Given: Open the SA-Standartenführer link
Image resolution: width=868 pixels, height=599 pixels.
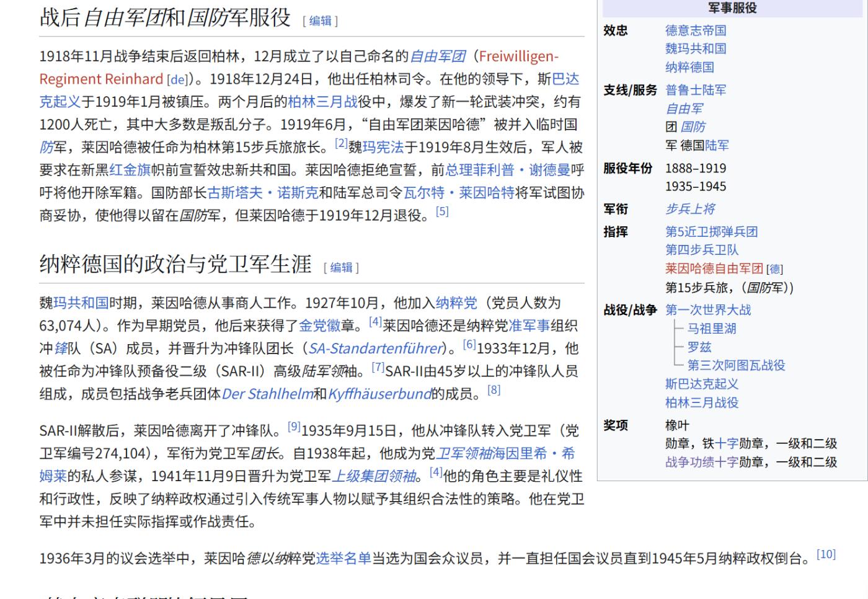Looking at the screenshot, I should pyautogui.click(x=374, y=348).
